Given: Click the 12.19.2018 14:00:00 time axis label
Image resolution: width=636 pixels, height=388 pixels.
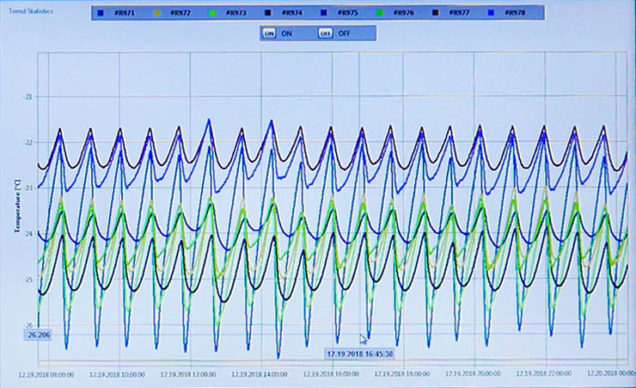Looking at the screenshot, I should pyautogui.click(x=260, y=374).
